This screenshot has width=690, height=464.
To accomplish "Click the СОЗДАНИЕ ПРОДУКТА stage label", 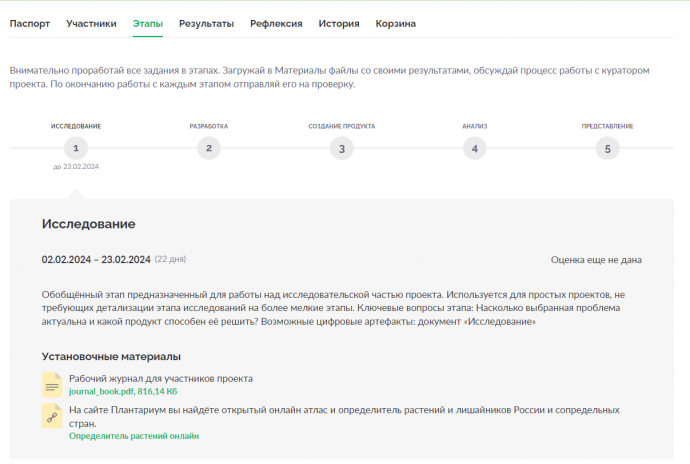I will pos(341,126).
